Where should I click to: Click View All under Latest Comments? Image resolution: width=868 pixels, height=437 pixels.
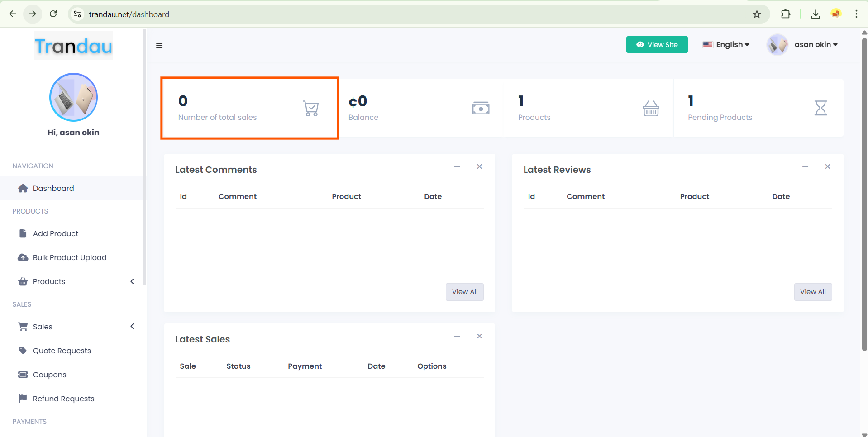(464, 292)
